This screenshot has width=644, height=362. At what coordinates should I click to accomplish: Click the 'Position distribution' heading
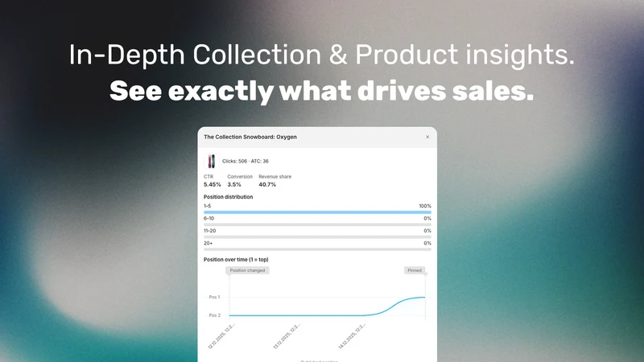click(229, 197)
